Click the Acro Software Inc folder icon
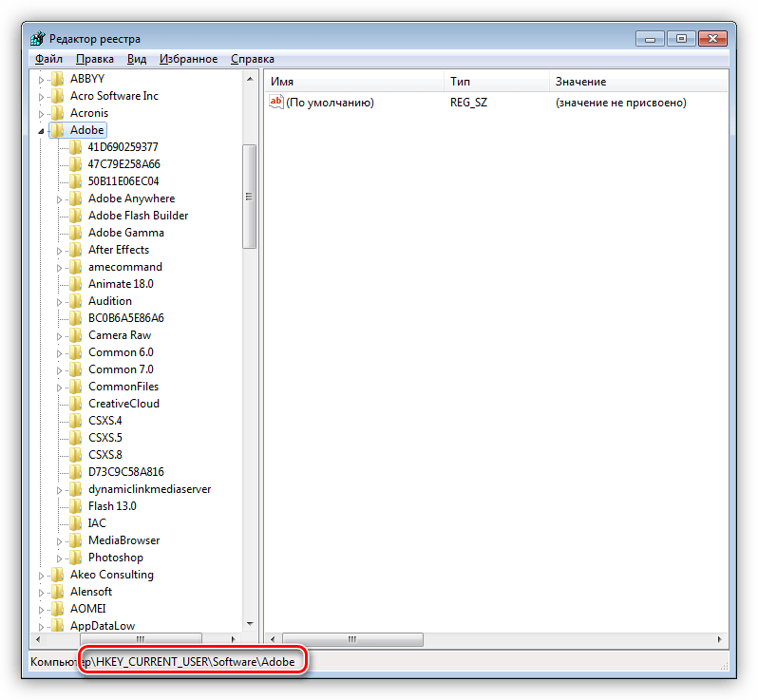Screen dimensions: 758x700 58,96
